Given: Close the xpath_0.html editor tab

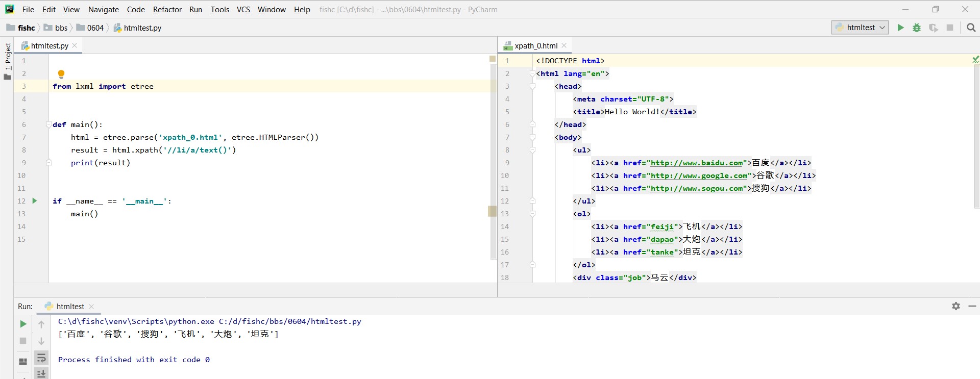Looking at the screenshot, I should coord(564,45).
